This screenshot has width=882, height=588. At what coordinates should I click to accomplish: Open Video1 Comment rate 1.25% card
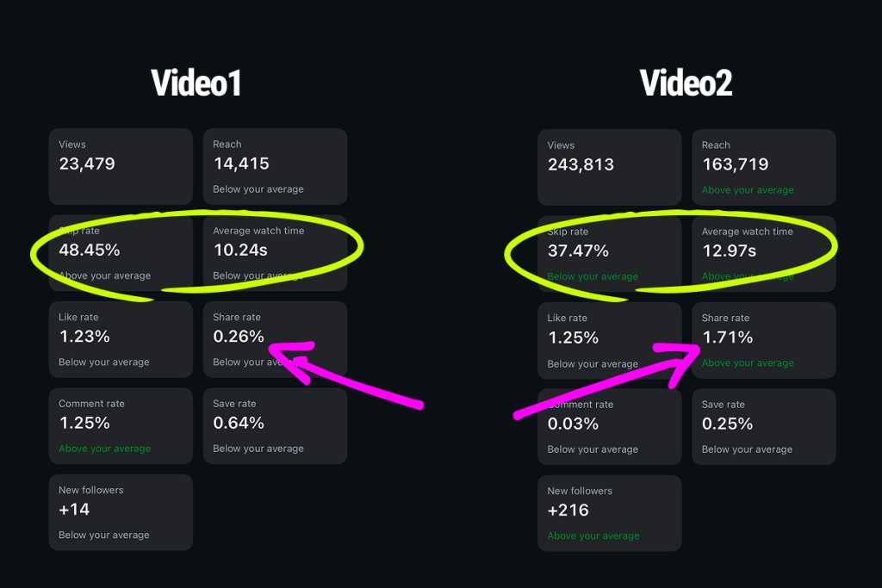tap(121, 426)
